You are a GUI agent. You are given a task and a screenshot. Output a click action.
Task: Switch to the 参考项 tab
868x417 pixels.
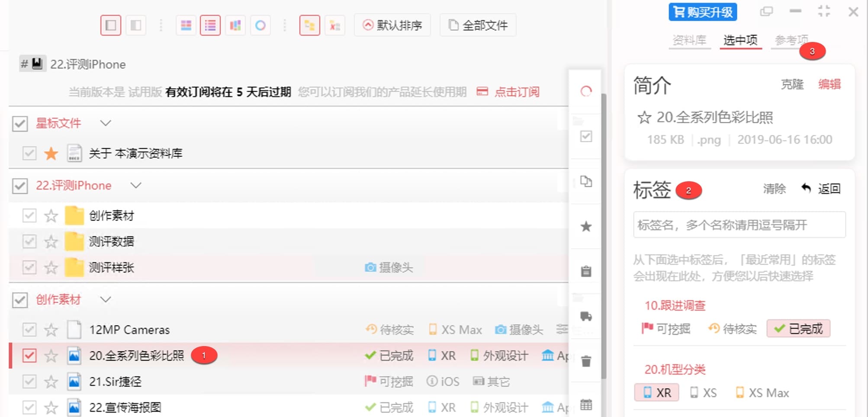point(791,40)
